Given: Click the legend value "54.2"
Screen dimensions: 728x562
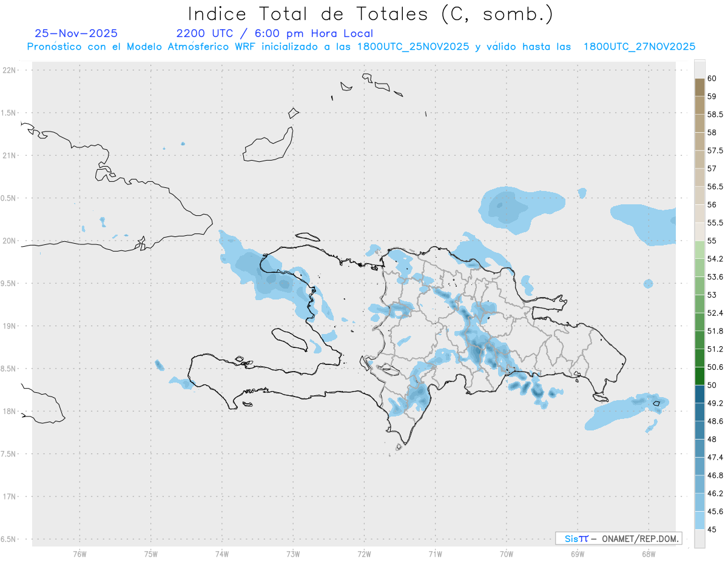Looking at the screenshot, I should coord(715,259).
